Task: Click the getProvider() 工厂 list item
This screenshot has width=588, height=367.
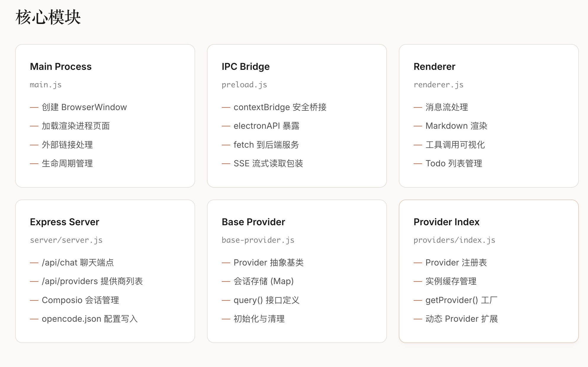Action: click(x=461, y=300)
